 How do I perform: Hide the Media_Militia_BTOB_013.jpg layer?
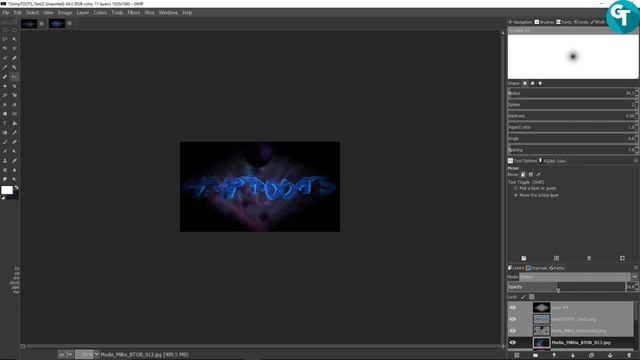tap(513, 343)
